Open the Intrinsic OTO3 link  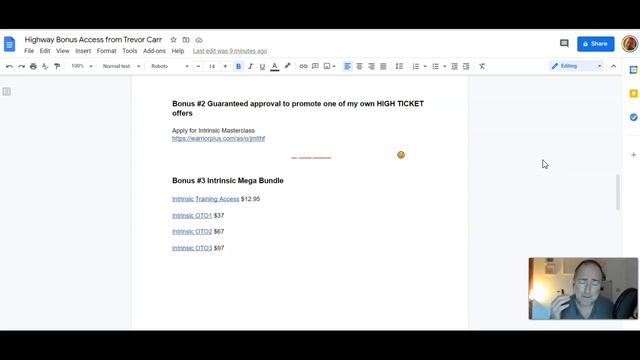[192, 248]
